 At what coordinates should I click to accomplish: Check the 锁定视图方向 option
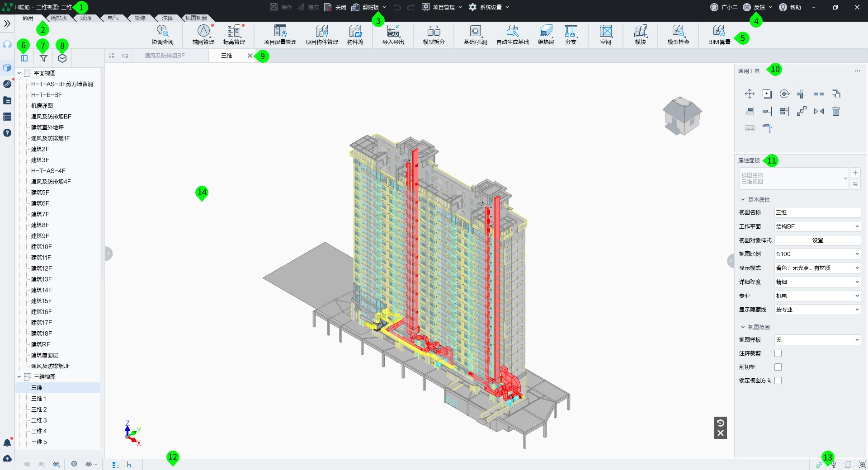pyautogui.click(x=778, y=381)
